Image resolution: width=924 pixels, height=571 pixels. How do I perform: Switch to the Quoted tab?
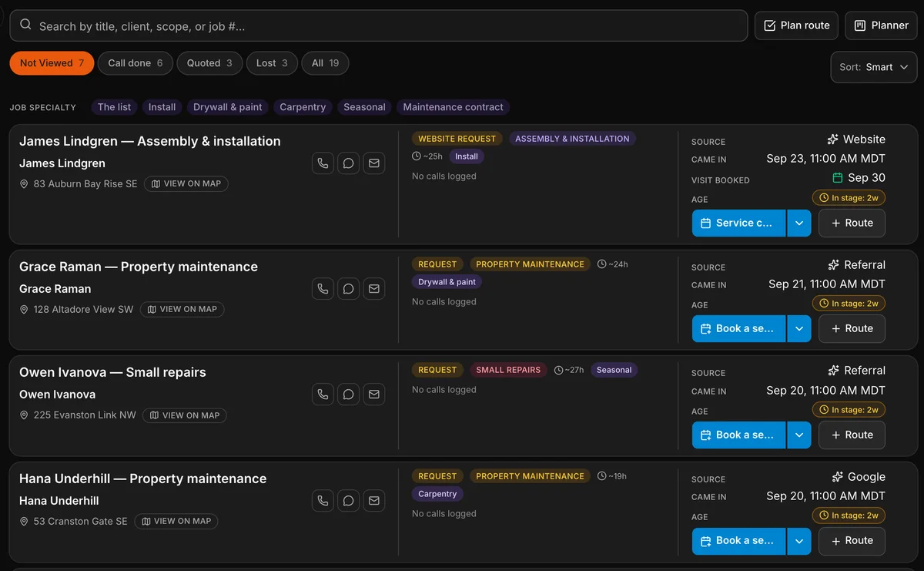(209, 63)
